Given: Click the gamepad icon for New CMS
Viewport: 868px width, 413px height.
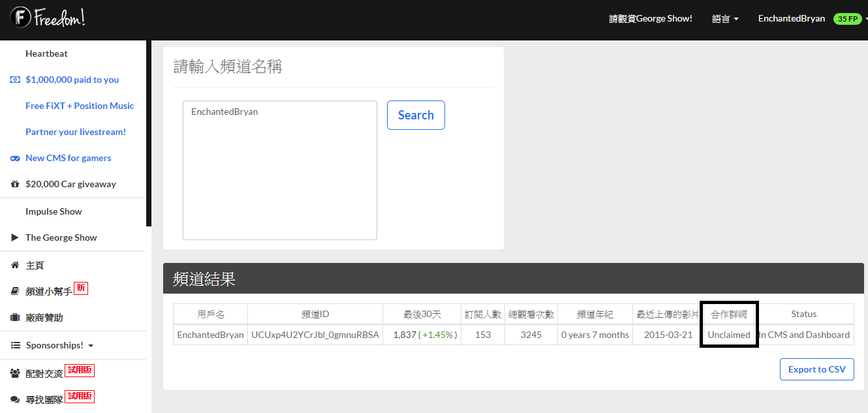Looking at the screenshot, I should [15, 158].
